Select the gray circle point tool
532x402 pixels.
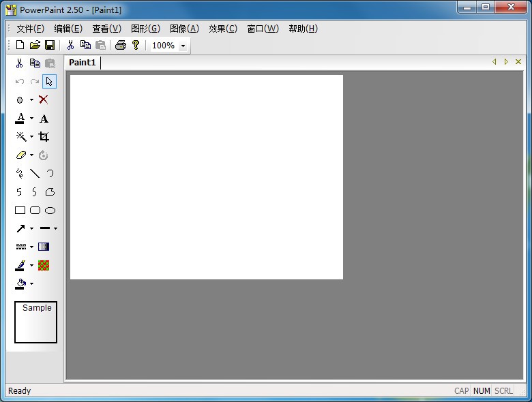pos(20,100)
